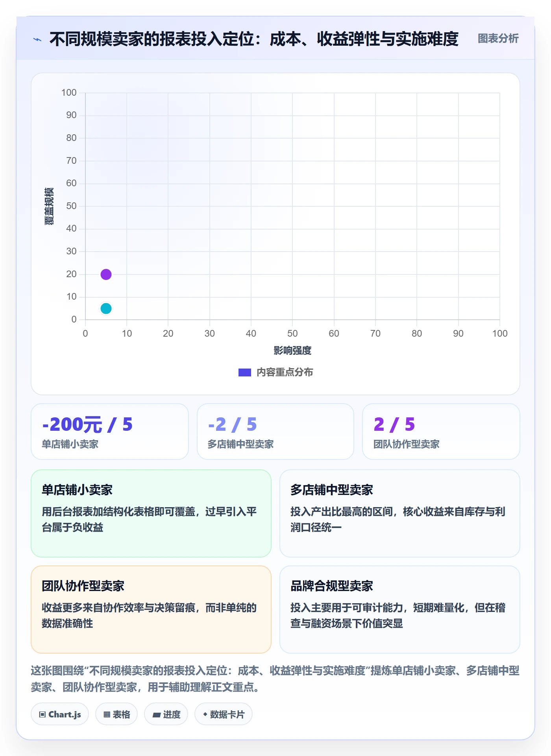The image size is (551, 756).
Task: Click the 进度 tag chip
Action: tap(166, 714)
